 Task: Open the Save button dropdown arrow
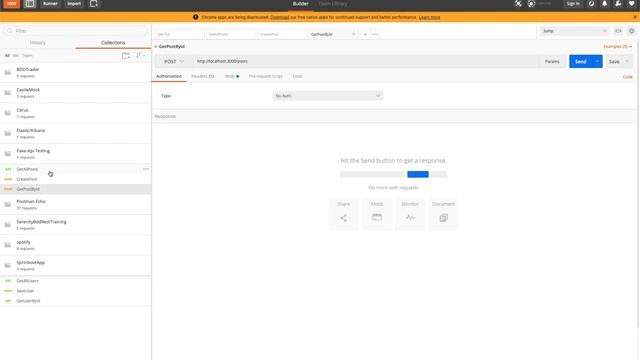coord(627,61)
